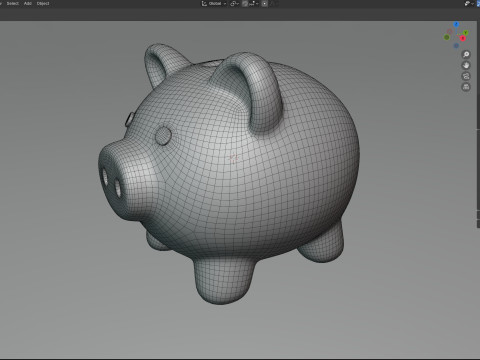Viewport: 480px width, 360px height.
Task: Open the Global transform orientation dropdown
Action: pyautogui.click(x=214, y=4)
